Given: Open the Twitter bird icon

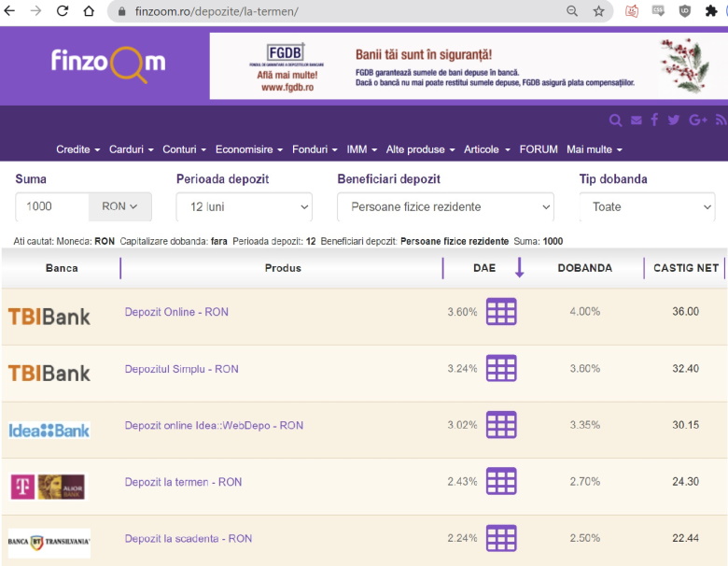Looking at the screenshot, I should click(x=674, y=120).
